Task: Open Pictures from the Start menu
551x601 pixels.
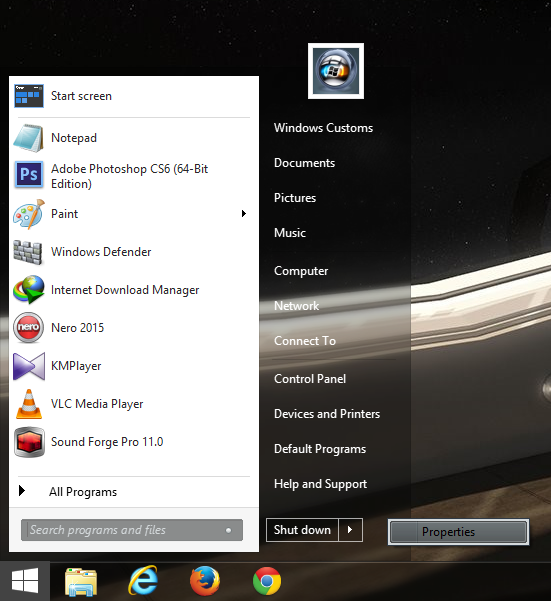Action: click(295, 198)
